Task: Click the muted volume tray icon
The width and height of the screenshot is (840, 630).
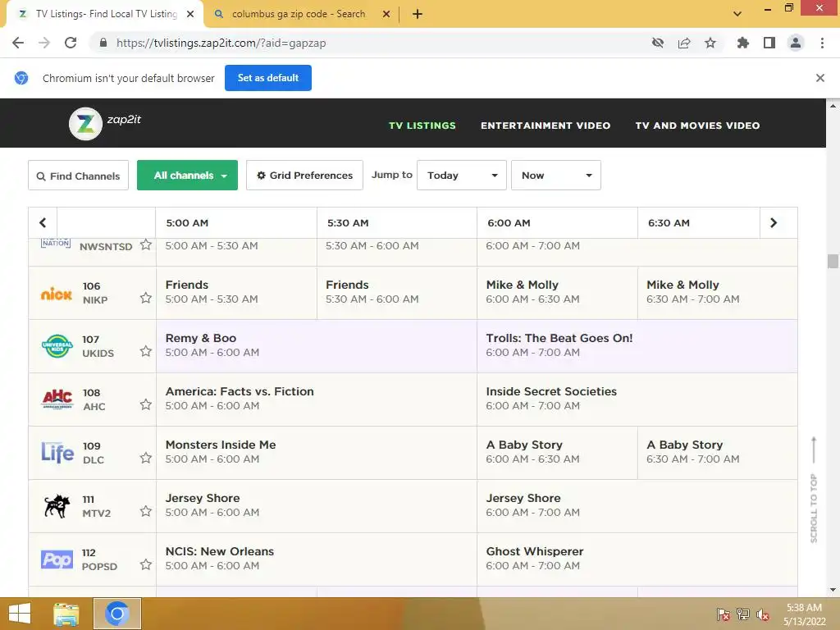Action: coord(762,614)
